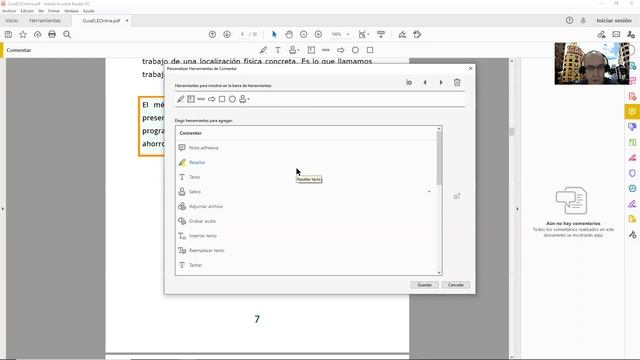Activate the hand pan tool
640x360 pixels.
tap(289, 34)
